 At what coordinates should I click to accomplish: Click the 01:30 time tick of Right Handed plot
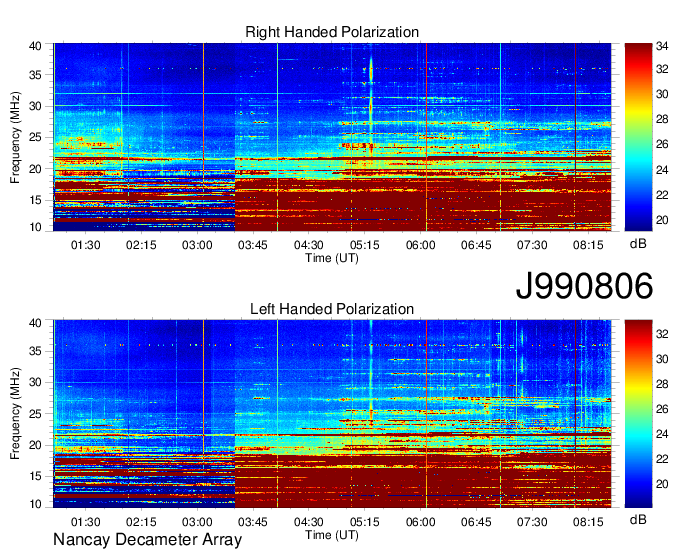85,245
